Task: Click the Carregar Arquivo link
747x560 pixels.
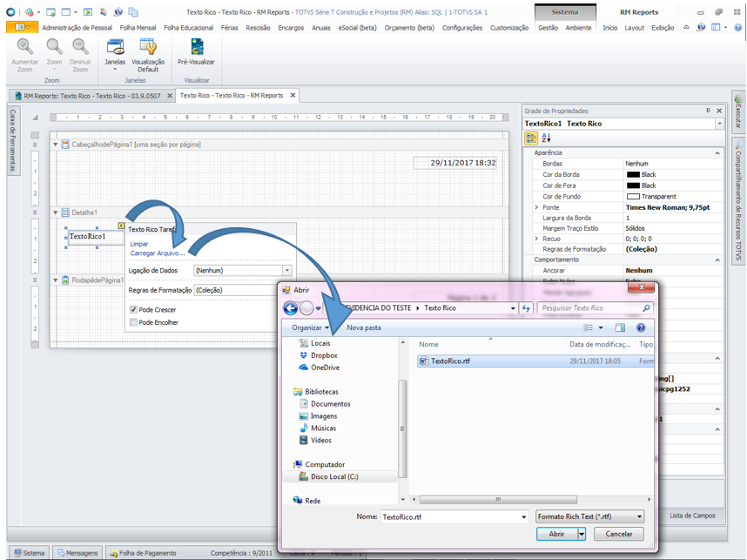Action: (158, 253)
